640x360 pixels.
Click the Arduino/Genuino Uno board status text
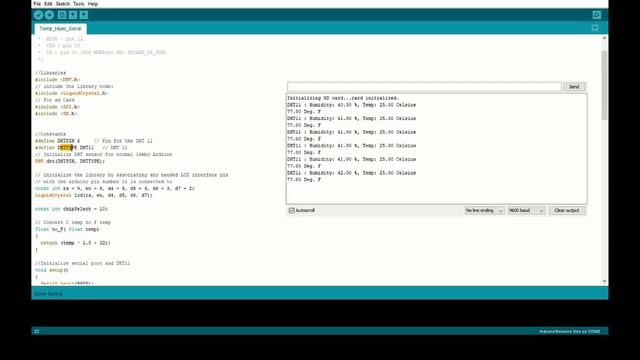pos(569,331)
